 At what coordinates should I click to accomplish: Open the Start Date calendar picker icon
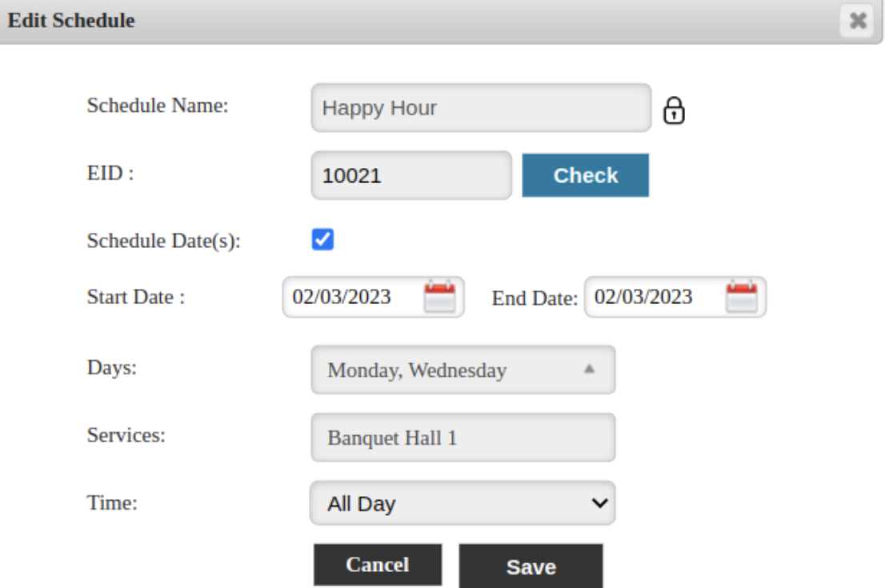(438, 297)
